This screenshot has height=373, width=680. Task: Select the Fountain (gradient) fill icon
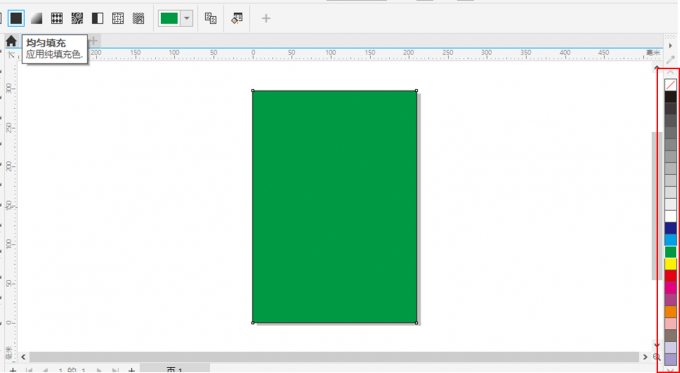point(36,18)
